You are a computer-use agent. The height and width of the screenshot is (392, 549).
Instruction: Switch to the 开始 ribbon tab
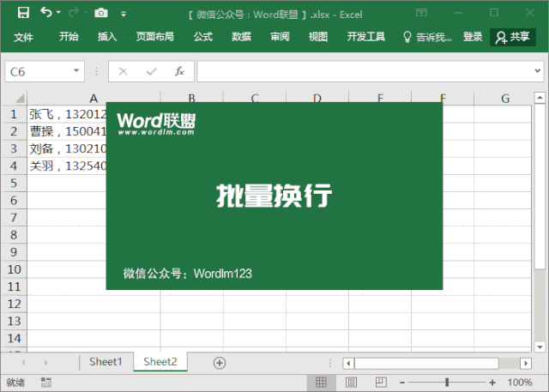click(x=69, y=36)
